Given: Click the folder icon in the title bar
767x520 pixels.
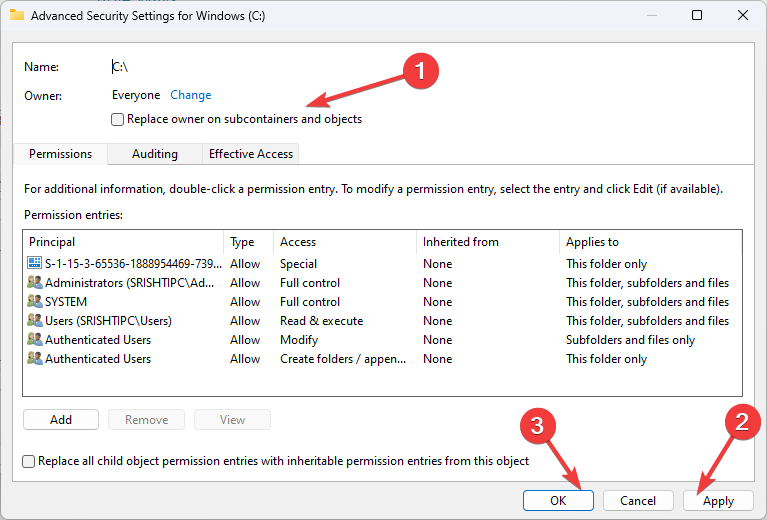Looking at the screenshot, I should [x=16, y=16].
